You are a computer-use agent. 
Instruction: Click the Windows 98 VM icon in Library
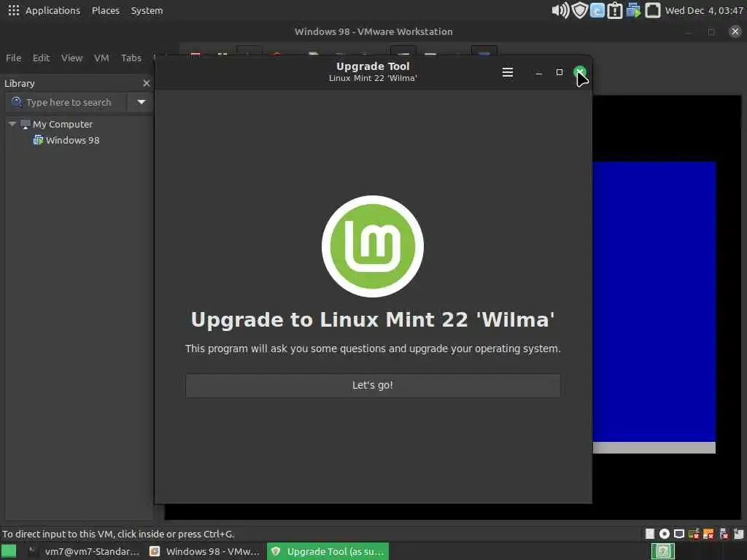tap(38, 140)
